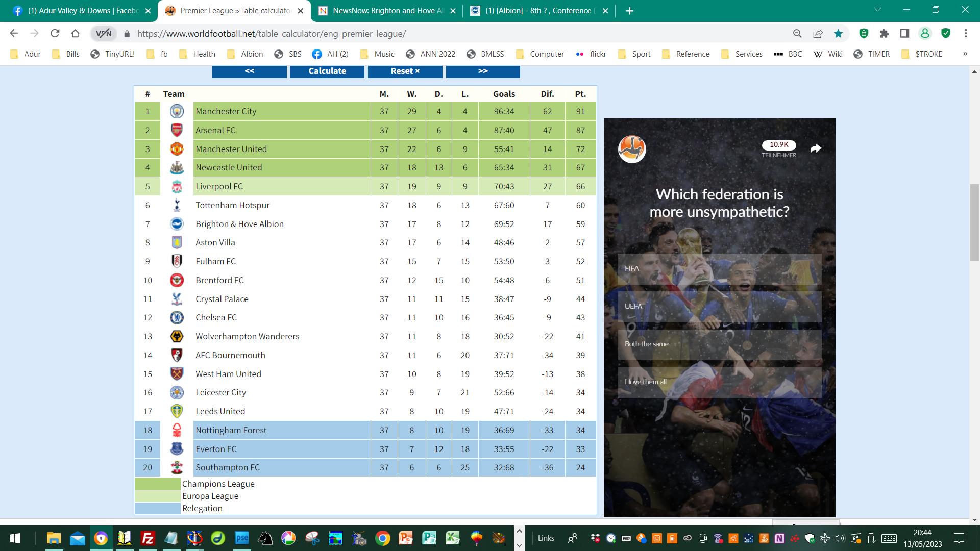Expand the hidden bookmarks overflow chevron
This screenshot has height=551, width=980.
965,54
